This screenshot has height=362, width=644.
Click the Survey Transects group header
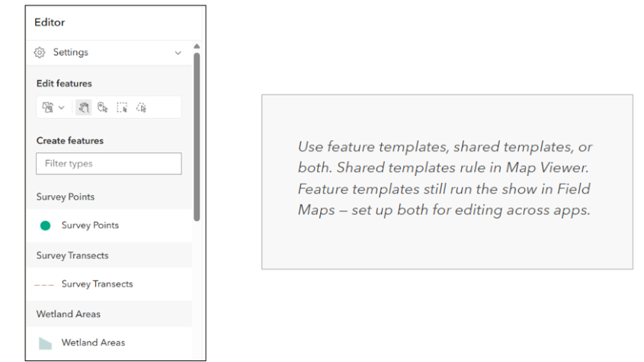(x=72, y=255)
